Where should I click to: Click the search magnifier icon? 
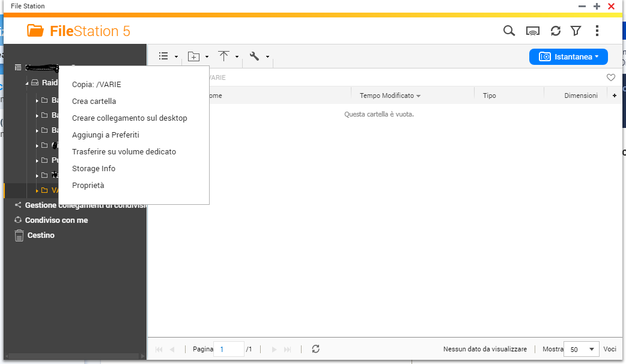pos(509,31)
